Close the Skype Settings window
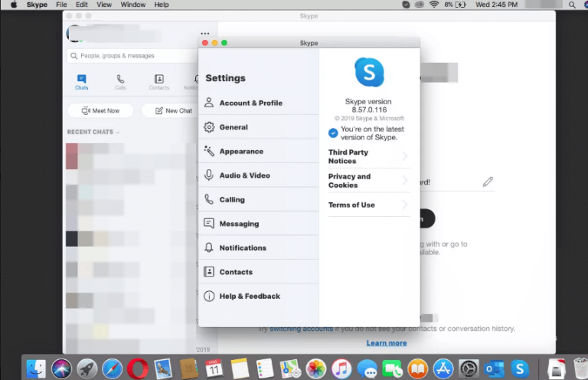 (x=205, y=43)
